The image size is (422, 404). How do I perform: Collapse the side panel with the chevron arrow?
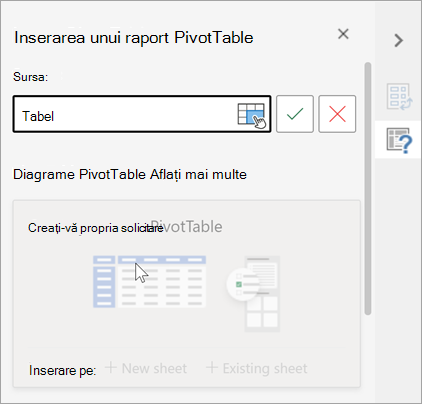point(398,40)
